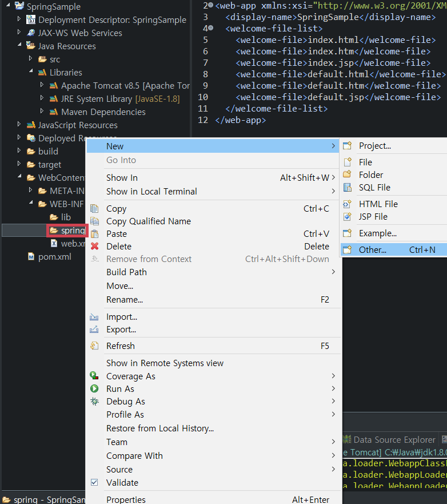
Task: Choose Rename... from context menu
Action: coord(214,300)
